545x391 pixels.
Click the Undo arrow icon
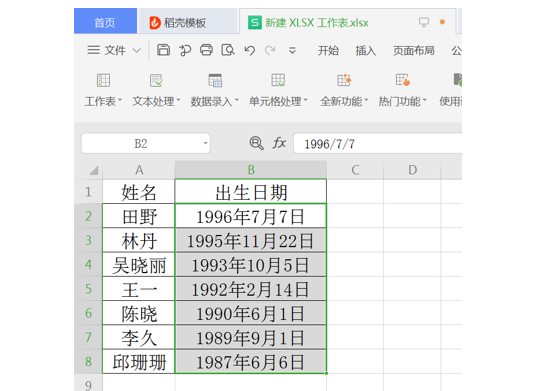click(x=250, y=50)
